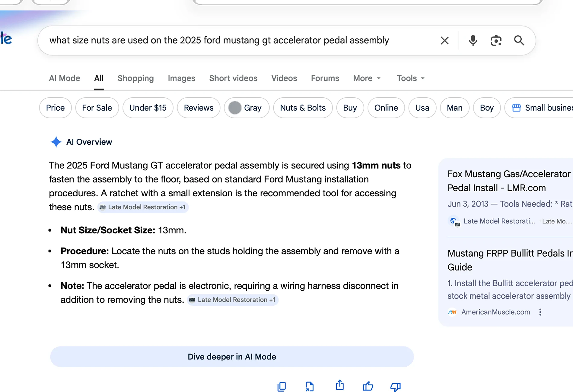
Task: Click the Buy filter chip
Action: pyautogui.click(x=350, y=108)
